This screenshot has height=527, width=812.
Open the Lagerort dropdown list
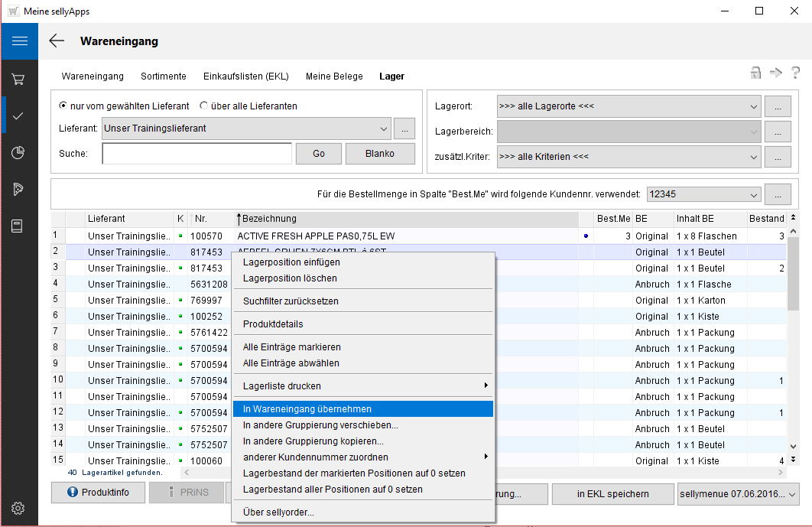[x=753, y=106]
